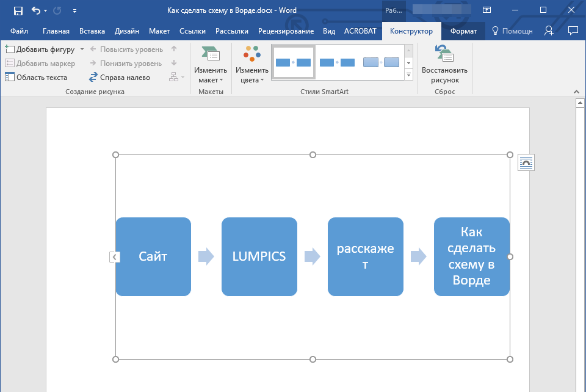This screenshot has height=392, width=586.
Task: Undo the last action
Action: [36, 10]
